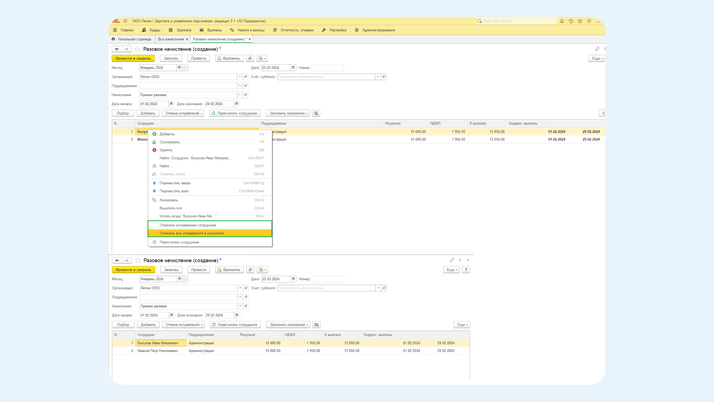The height and width of the screenshot is (402, 714).
Task: Click the favorites star in title bar
Action: pyautogui.click(x=580, y=21)
